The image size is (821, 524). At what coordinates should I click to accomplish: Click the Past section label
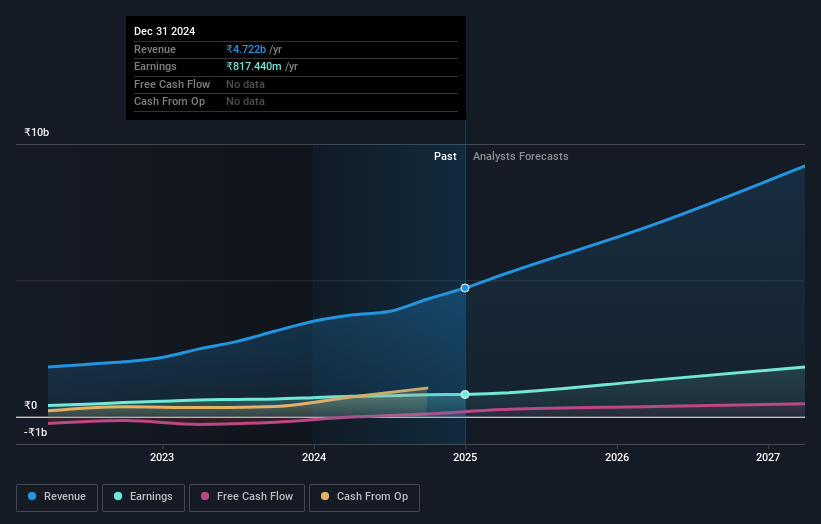pyautogui.click(x=445, y=156)
